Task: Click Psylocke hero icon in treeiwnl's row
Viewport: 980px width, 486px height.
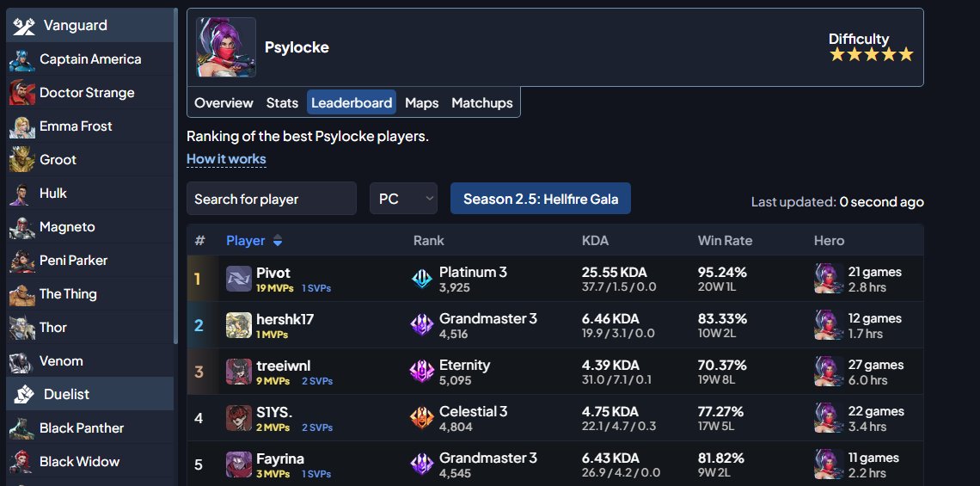Action: [829, 372]
